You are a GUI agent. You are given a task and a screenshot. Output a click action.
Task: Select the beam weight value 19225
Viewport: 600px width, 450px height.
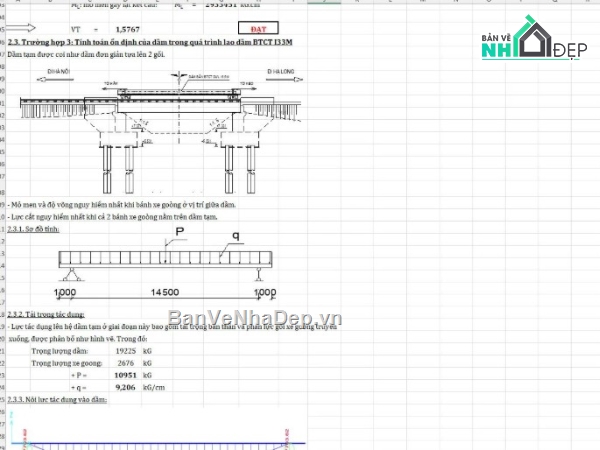pos(126,351)
